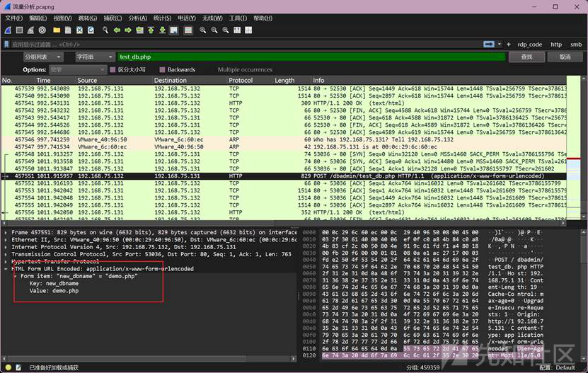The height and width of the screenshot is (373, 588).
Task: Open the display filter history dropdown arrow
Action: pos(500,45)
